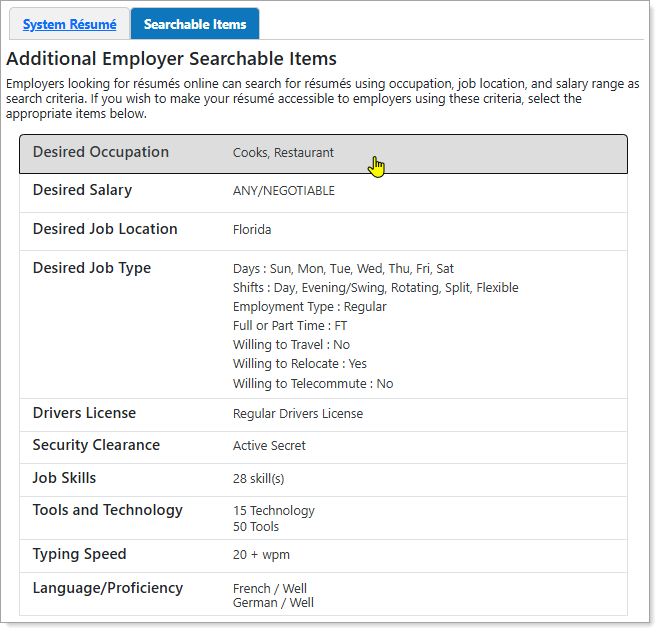Image resolution: width=660 pixels, height=633 pixels.
Task: Click the Days of week line
Action: (343, 269)
